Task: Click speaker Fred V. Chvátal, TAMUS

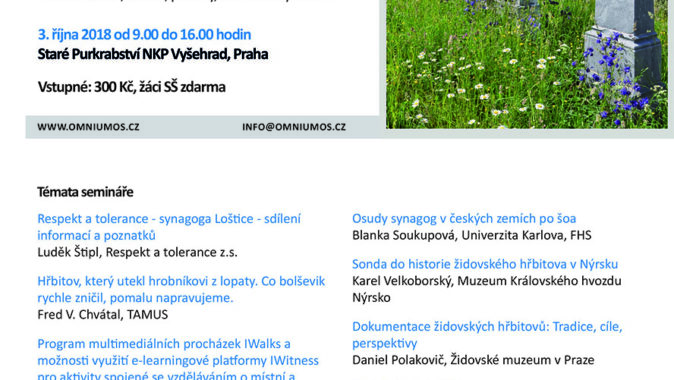Action: [x=103, y=315]
